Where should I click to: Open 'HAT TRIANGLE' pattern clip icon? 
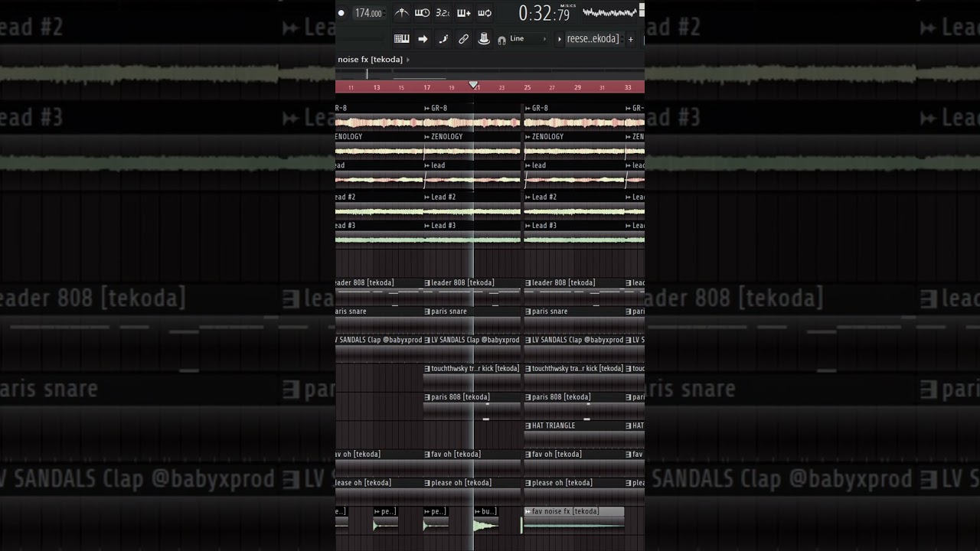tap(528, 425)
